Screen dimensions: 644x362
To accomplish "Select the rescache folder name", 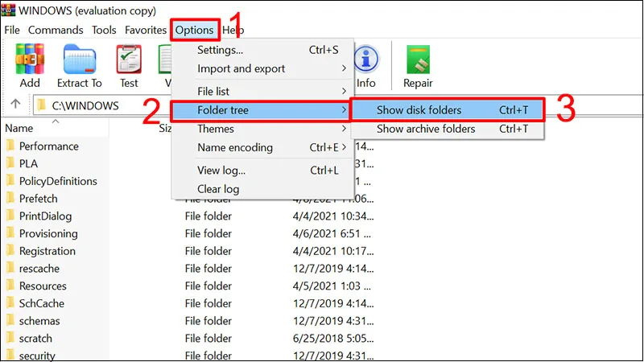I will (x=39, y=269).
